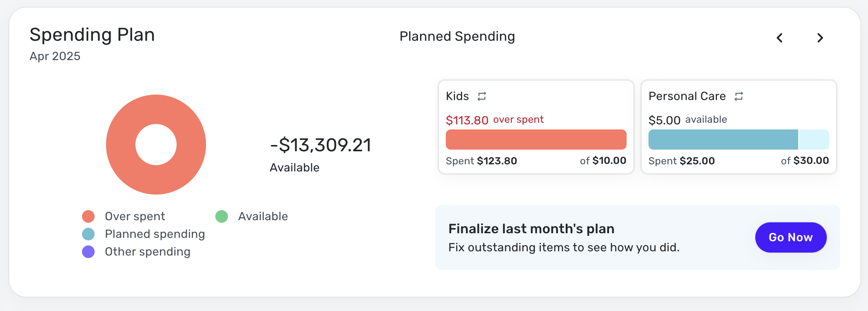Screen dimensions: 868x311
Task: Go to previous Planned Spending page
Action: [779, 38]
